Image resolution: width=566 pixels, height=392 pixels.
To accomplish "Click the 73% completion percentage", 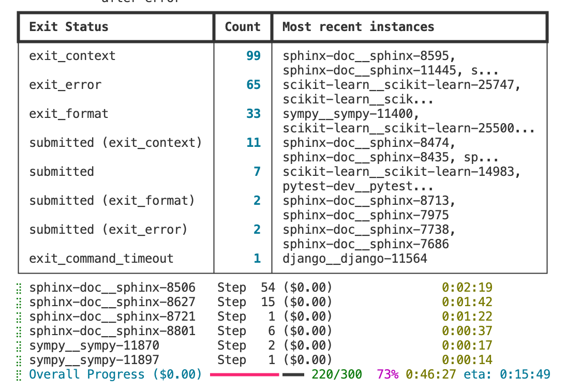I will click(x=388, y=374).
